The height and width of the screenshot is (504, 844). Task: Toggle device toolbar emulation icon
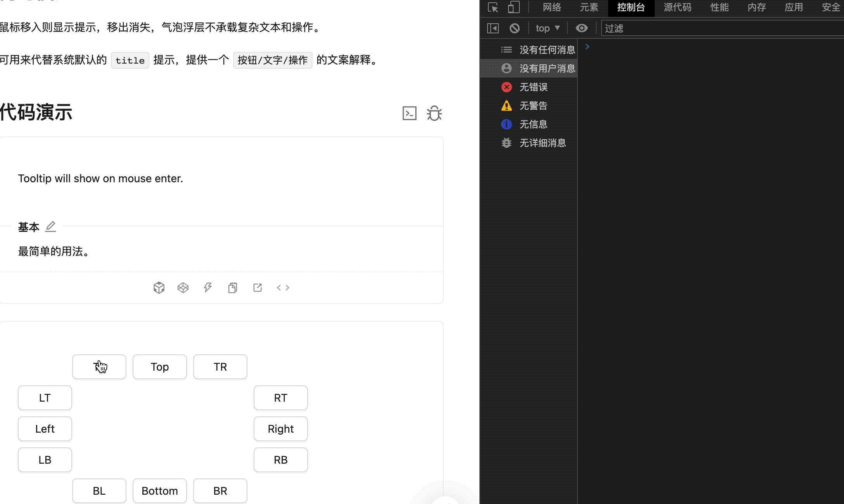coord(514,7)
